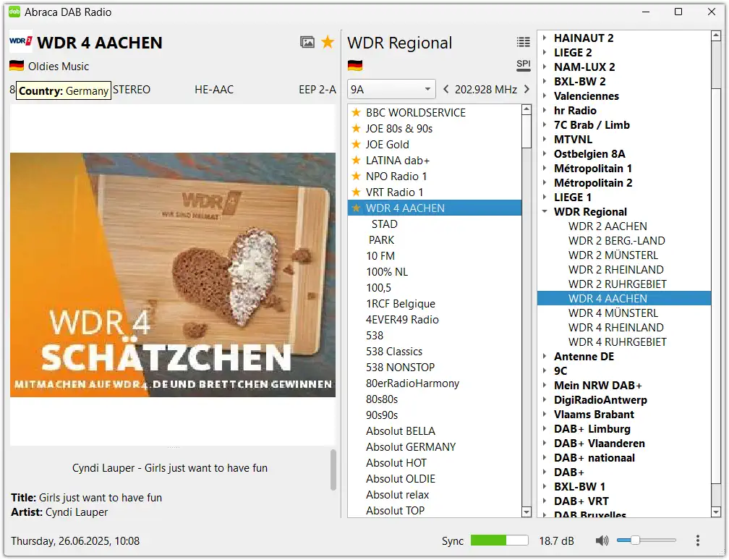Go to next frequency with right chevron
This screenshot has width=729, height=560.
tap(526, 89)
